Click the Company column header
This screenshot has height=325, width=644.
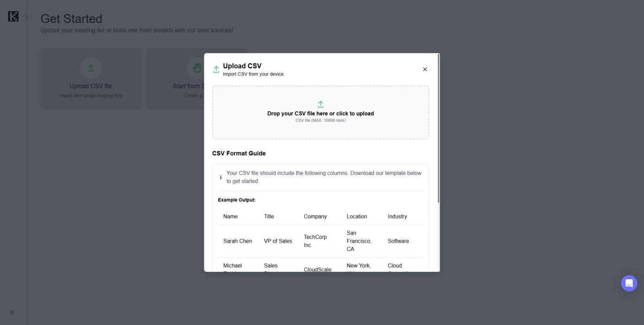315,216
